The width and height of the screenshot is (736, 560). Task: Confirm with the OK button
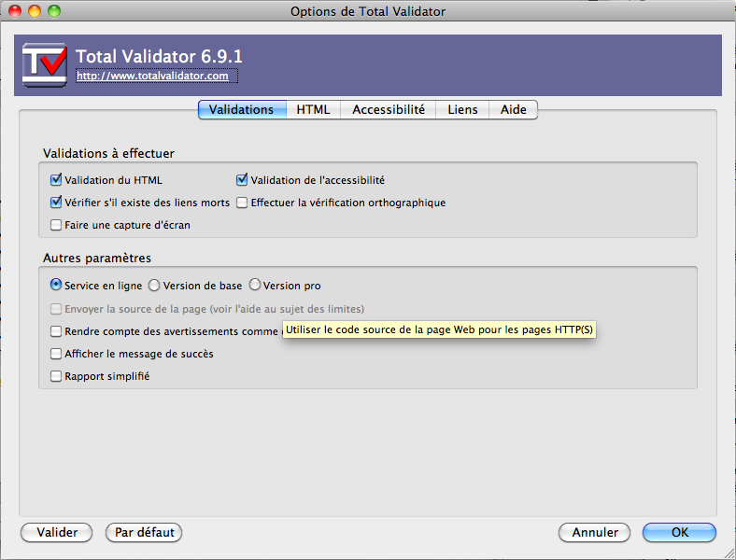pos(679,532)
